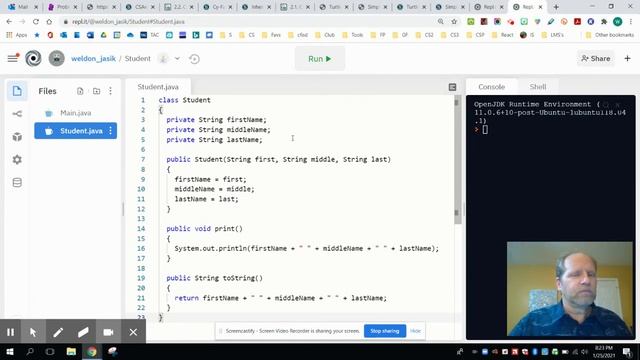This screenshot has height=360, width=640.
Task: Open the Settings gear sidebar icon
Action: click(x=17, y=160)
